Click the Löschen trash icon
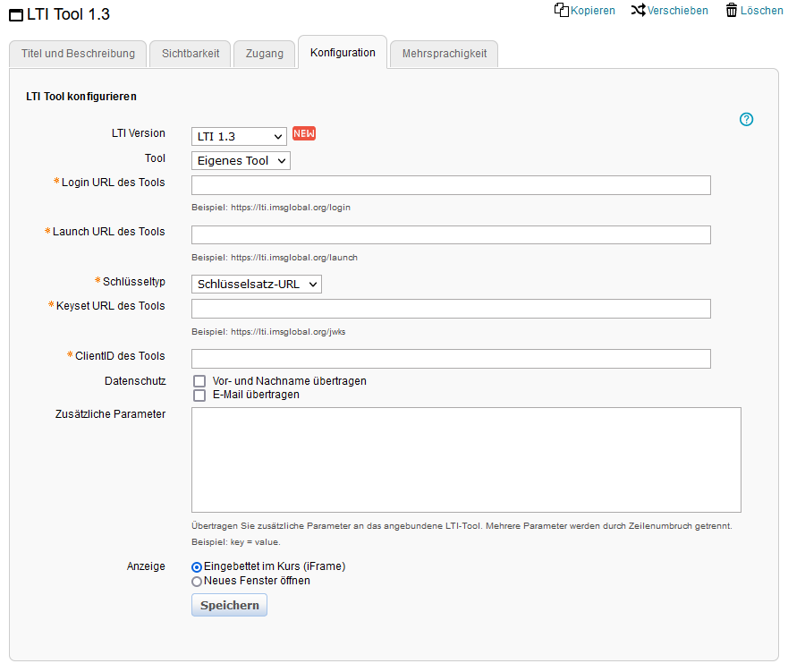788x672 pixels. pos(732,11)
